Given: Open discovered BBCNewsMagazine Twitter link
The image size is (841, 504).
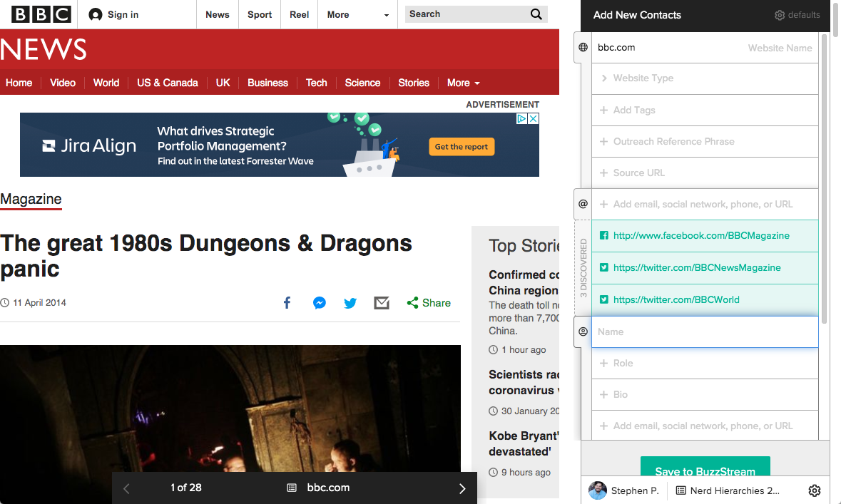Looking at the screenshot, I should tap(696, 268).
